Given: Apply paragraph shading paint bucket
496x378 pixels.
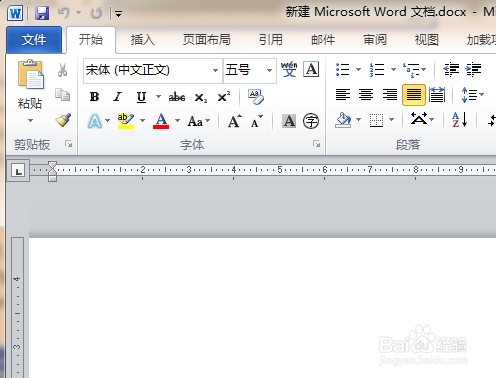Looking at the screenshot, I should coord(343,120).
